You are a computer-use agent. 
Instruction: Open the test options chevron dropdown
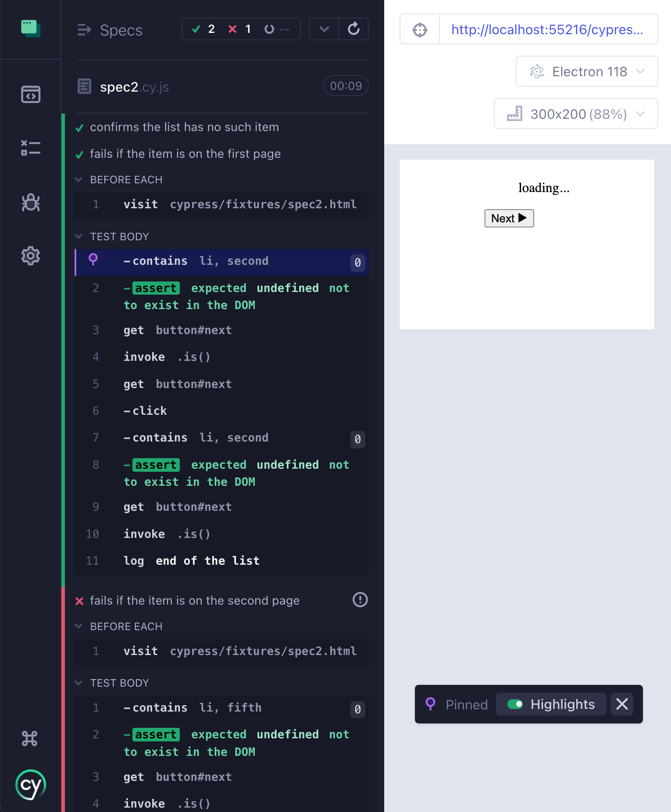324,29
